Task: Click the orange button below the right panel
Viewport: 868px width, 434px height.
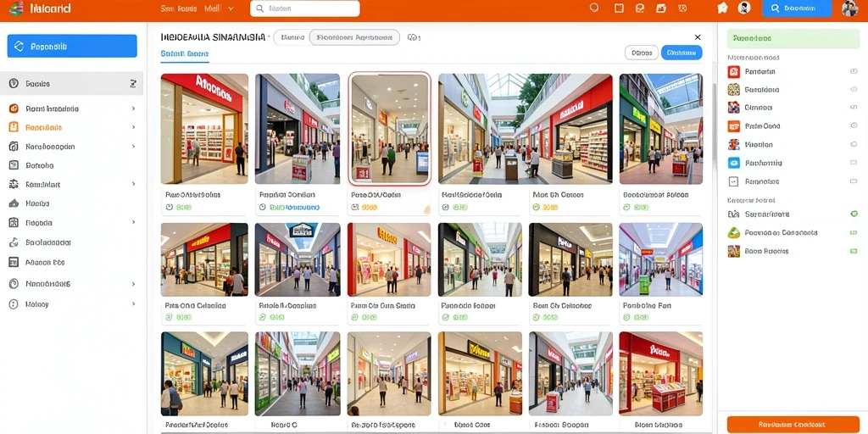Action: pos(793,425)
